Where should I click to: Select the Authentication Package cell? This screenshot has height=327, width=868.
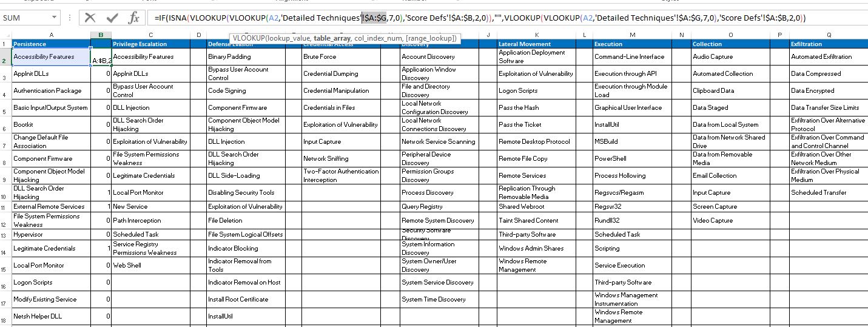(51, 90)
